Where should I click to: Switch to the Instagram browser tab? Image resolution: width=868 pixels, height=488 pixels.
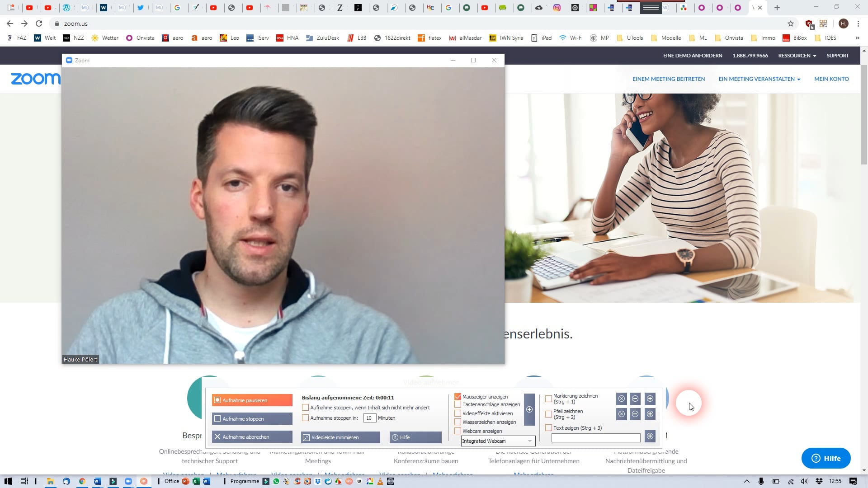557,8
